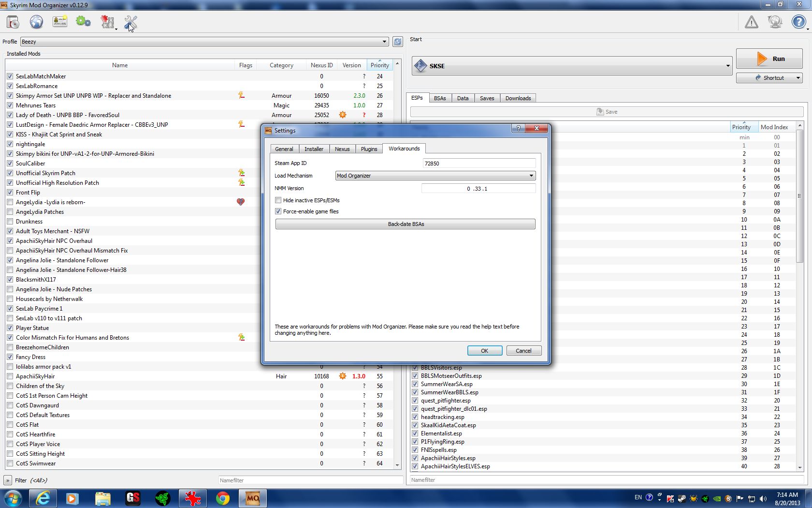Click OK in the Settings dialog
The height and width of the screenshot is (508, 812).
[484, 351]
